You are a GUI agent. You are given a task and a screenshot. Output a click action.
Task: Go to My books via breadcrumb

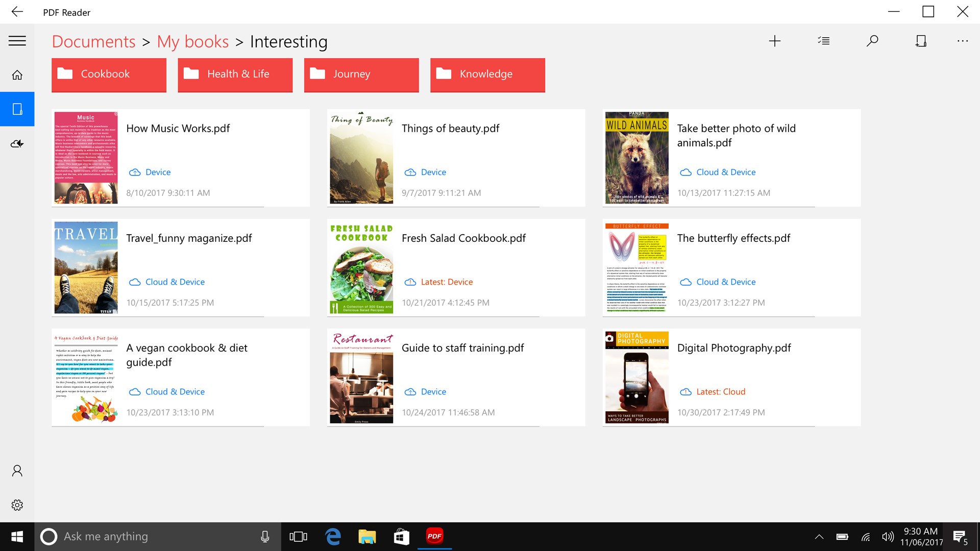192,42
